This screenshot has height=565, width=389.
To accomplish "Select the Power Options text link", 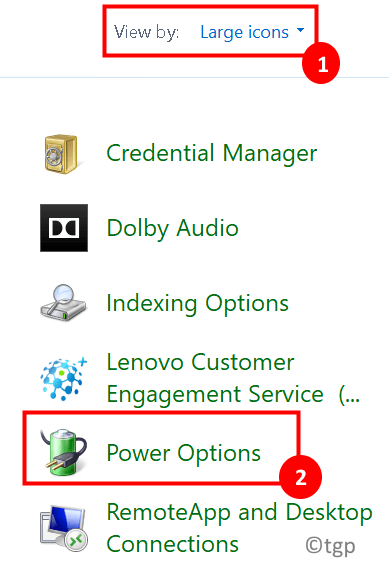I will (184, 453).
